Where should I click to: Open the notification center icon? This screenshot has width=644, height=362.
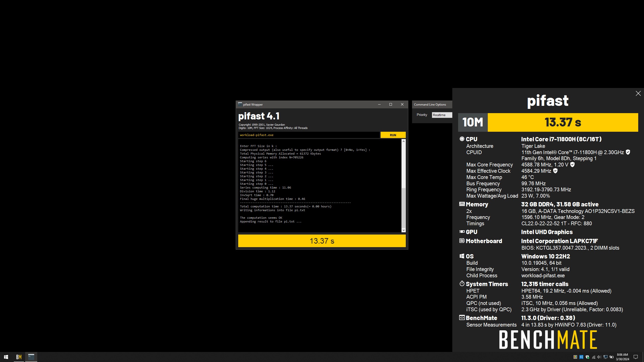[x=635, y=357]
